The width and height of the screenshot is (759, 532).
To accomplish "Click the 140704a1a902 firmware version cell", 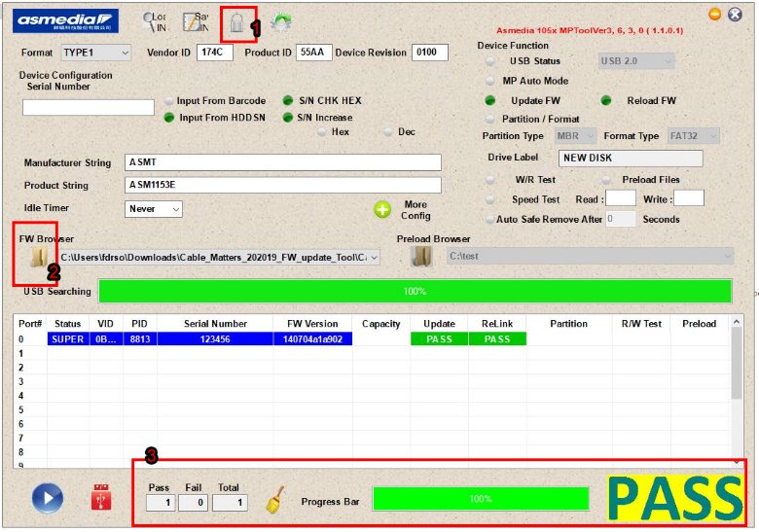I will 312,339.
